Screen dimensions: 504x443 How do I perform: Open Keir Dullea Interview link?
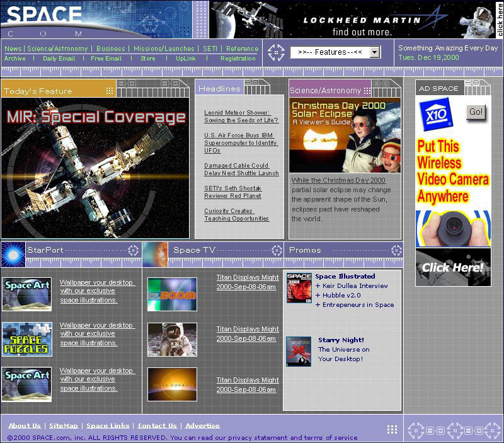click(355, 286)
